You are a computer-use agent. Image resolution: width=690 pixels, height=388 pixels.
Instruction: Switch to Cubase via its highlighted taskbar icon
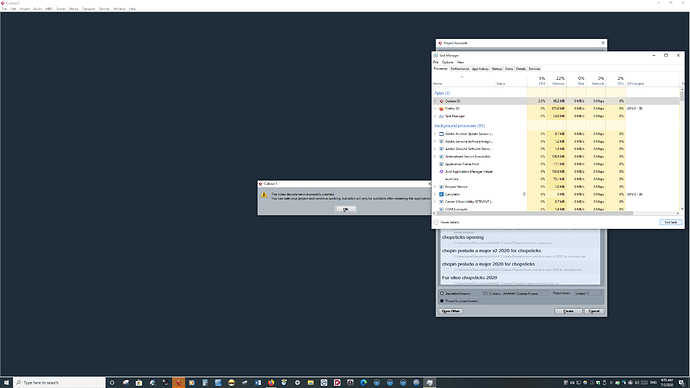point(178,383)
